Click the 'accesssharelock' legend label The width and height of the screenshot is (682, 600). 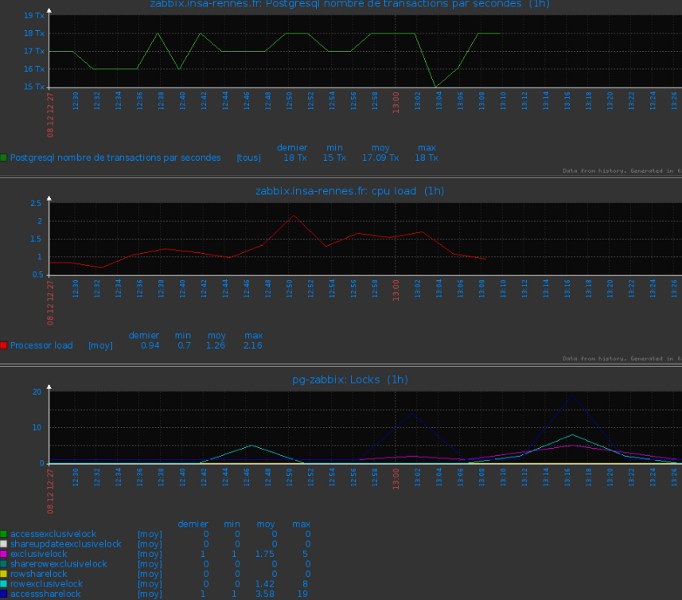pos(45,594)
